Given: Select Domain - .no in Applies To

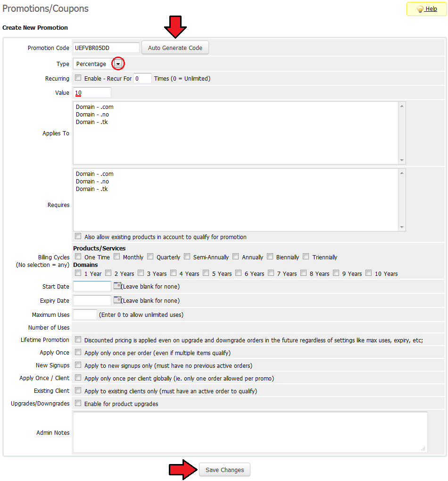Looking at the screenshot, I should tap(92, 115).
